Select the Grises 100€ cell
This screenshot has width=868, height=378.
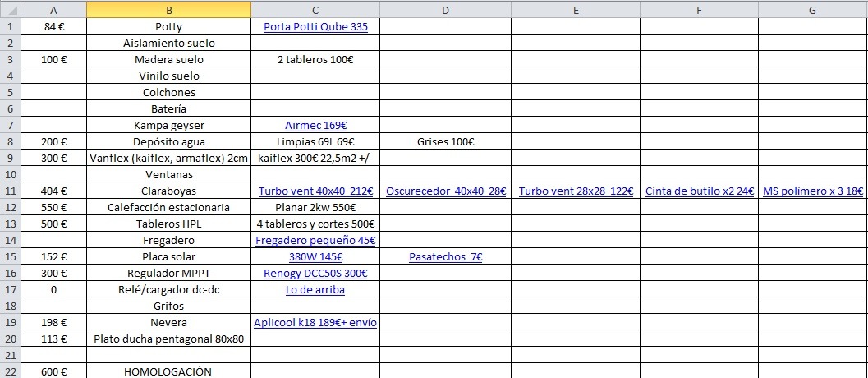[445, 141]
